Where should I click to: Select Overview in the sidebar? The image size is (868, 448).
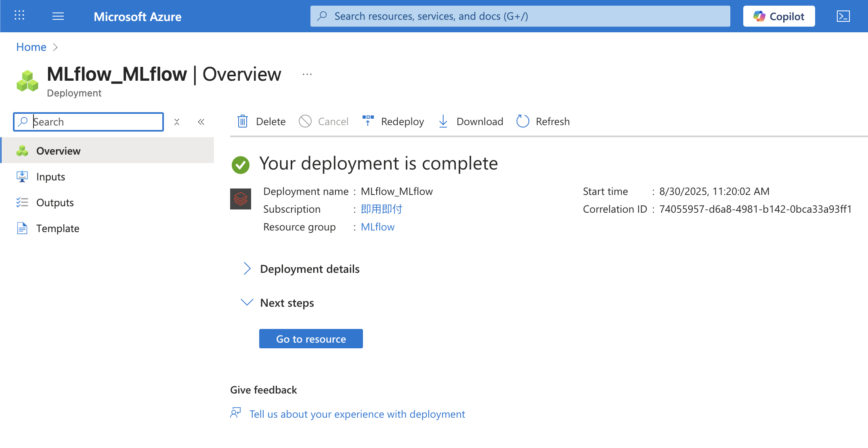pos(108,151)
